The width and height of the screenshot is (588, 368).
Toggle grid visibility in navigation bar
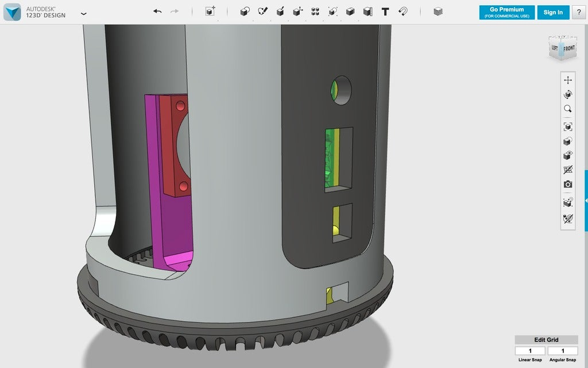pyautogui.click(x=568, y=170)
